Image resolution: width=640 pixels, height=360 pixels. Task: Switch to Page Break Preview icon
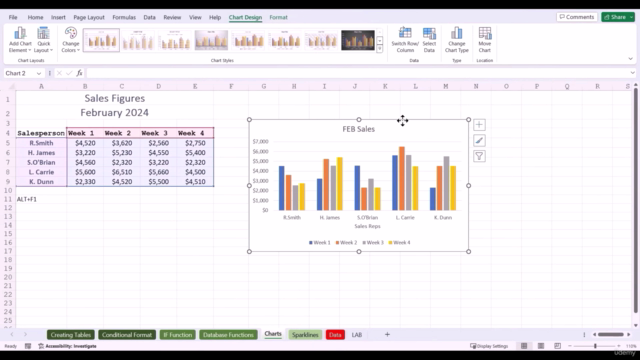[x=558, y=346]
